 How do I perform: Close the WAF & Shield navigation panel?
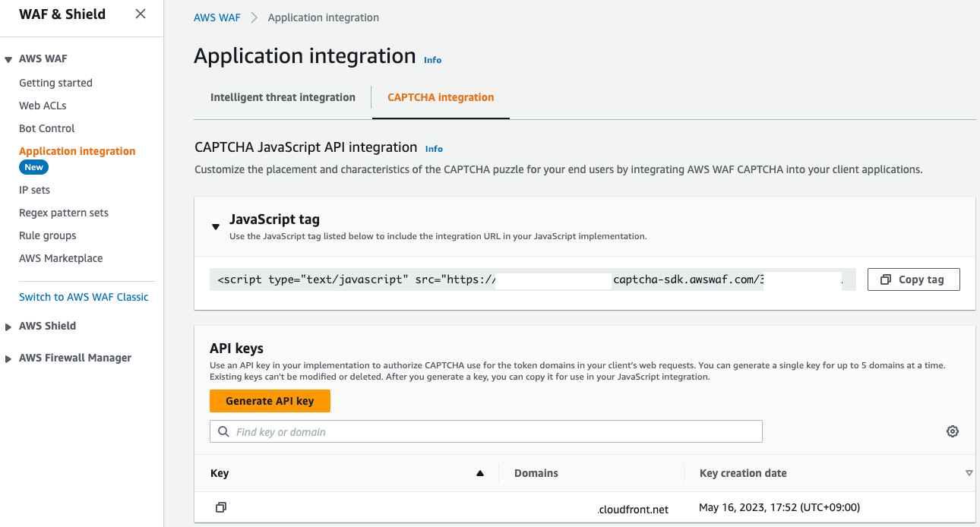(140, 13)
